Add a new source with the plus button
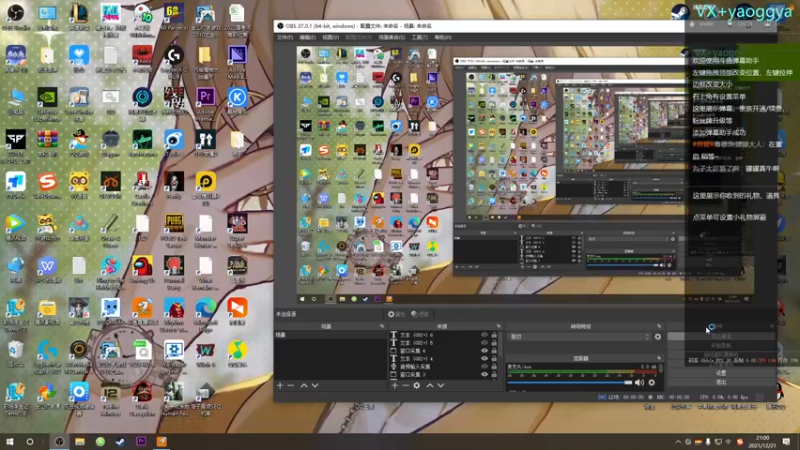The width and height of the screenshot is (800, 450). click(394, 386)
